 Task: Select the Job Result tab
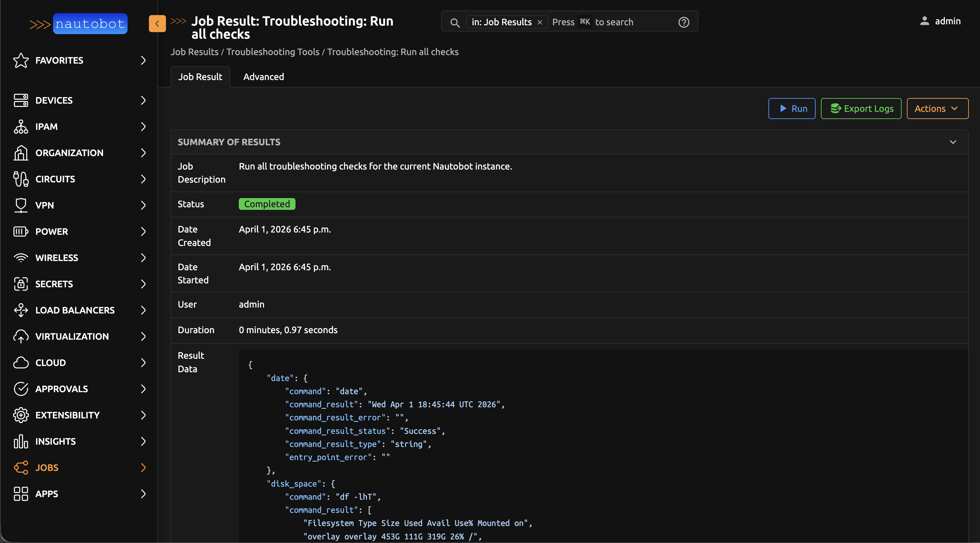click(x=200, y=77)
